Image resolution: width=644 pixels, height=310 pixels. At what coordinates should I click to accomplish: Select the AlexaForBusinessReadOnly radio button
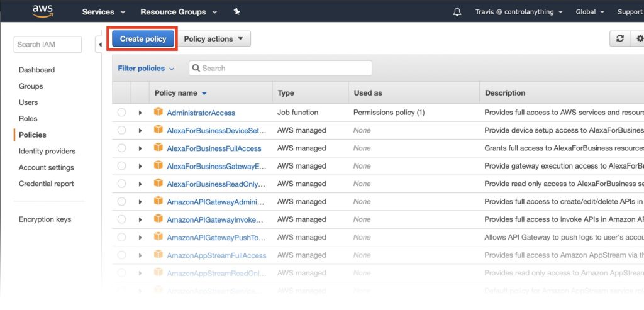click(x=121, y=184)
